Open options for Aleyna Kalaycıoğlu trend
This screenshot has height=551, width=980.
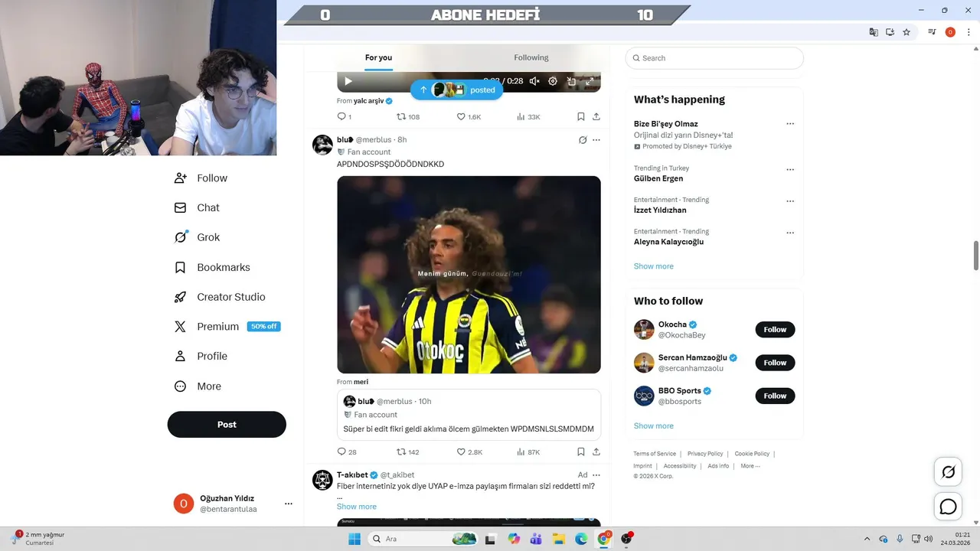(x=790, y=233)
